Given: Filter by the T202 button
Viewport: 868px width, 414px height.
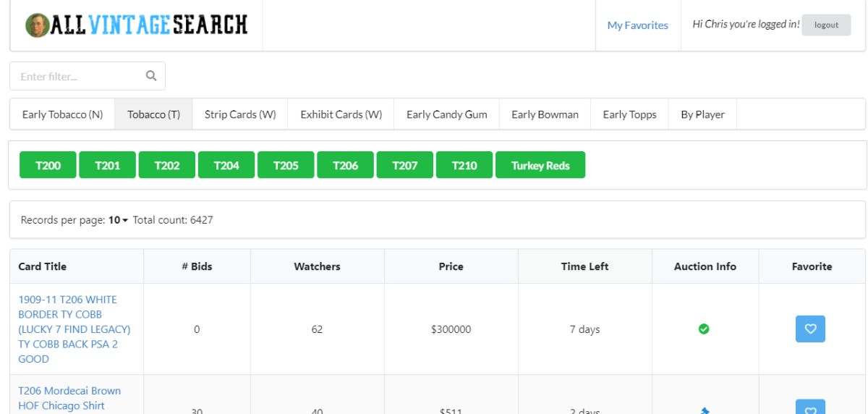Looking at the screenshot, I should [x=167, y=165].
